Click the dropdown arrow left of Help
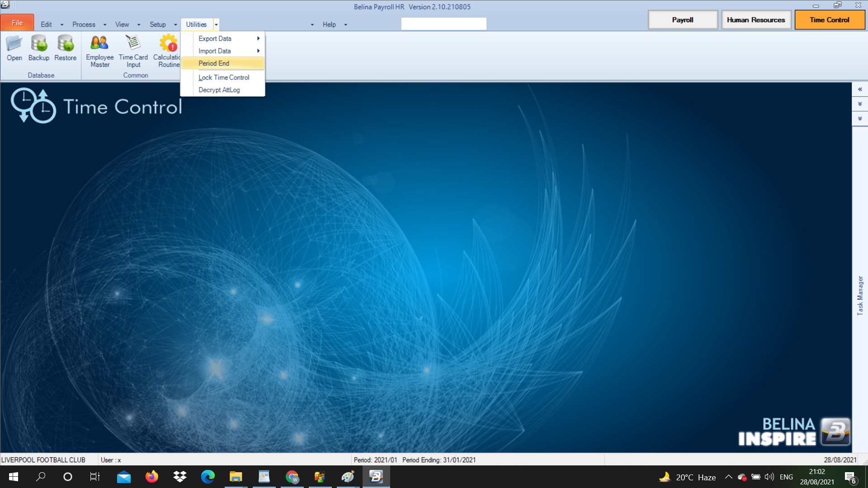Screen dimensions: 868x488 click(x=312, y=25)
